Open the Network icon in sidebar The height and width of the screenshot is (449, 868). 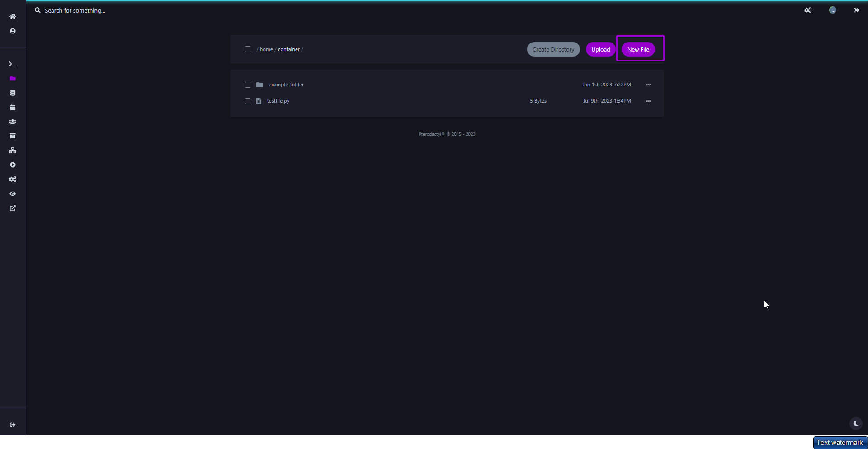(x=13, y=151)
